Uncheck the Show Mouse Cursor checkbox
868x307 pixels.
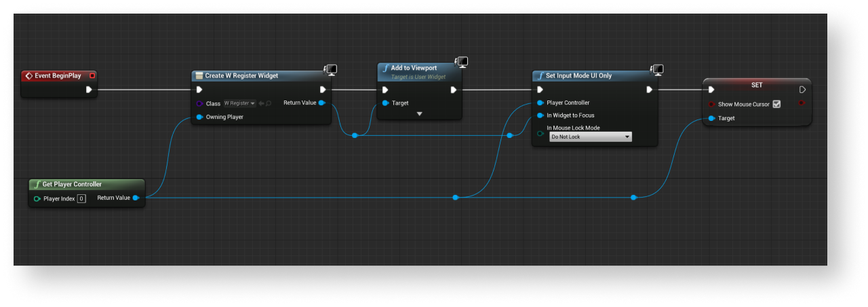tap(776, 104)
